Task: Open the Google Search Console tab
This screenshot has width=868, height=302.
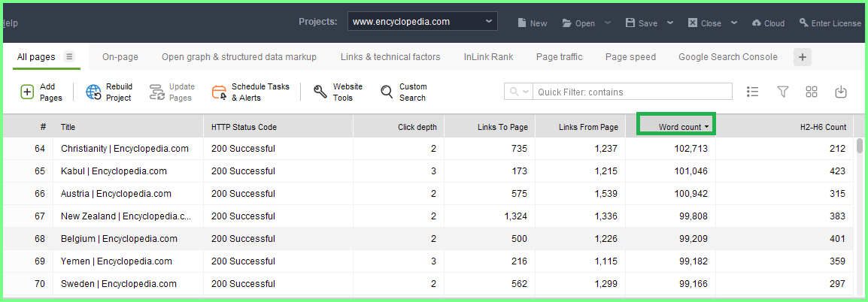Action: coord(728,56)
